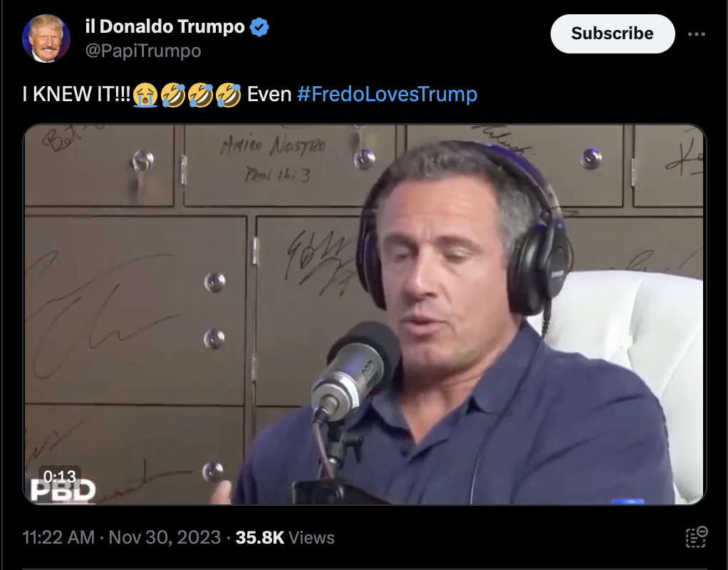Click the I KNEW IT!!! tweet text
Viewport: 728px width, 570px height.
click(x=77, y=94)
